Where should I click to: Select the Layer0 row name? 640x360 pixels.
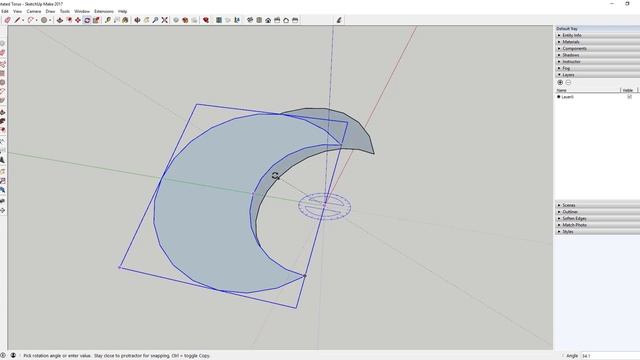[x=568, y=97]
